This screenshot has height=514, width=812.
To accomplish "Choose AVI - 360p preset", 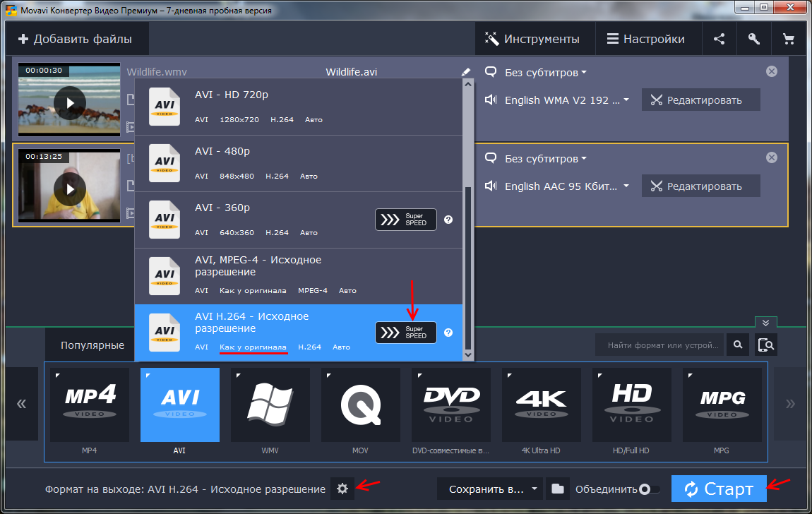I will click(x=298, y=220).
